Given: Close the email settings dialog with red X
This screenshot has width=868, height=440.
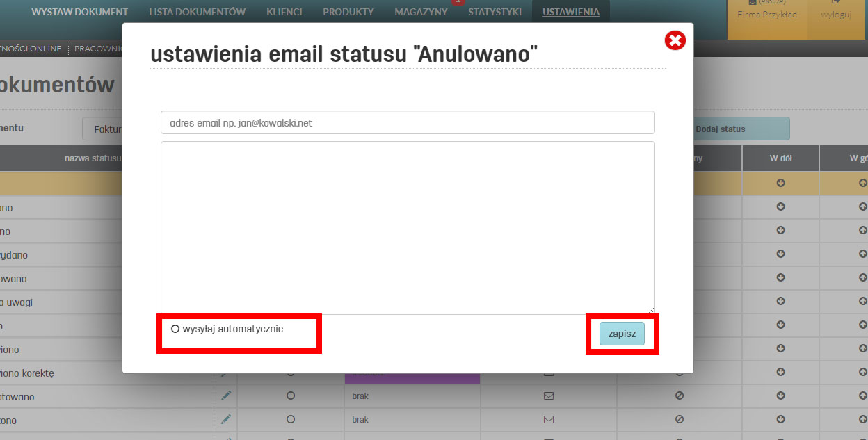Looking at the screenshot, I should pos(675,40).
